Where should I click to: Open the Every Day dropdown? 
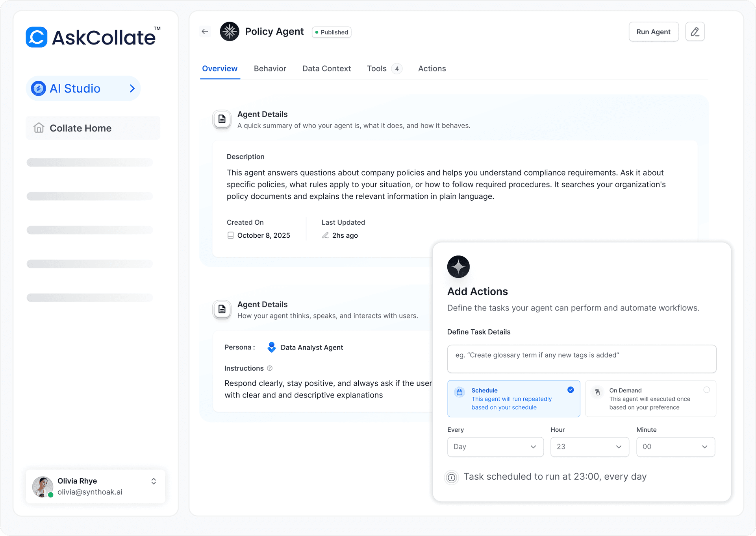pos(495,447)
